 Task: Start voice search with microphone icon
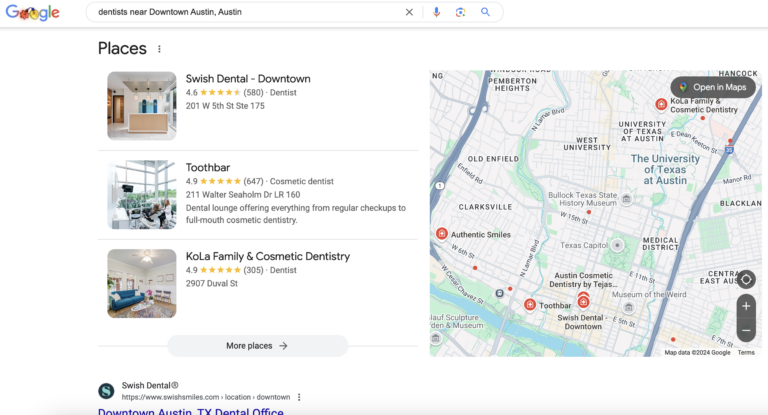pos(436,12)
